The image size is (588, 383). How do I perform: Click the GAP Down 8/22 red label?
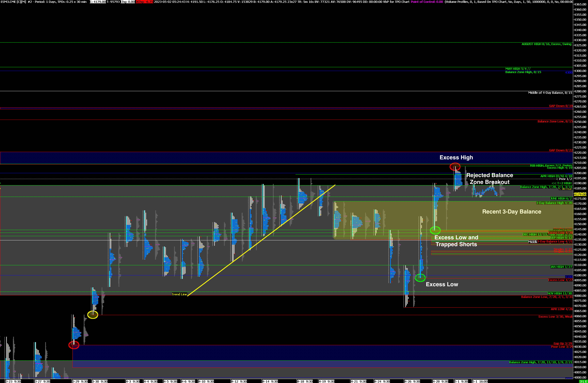[561, 150]
